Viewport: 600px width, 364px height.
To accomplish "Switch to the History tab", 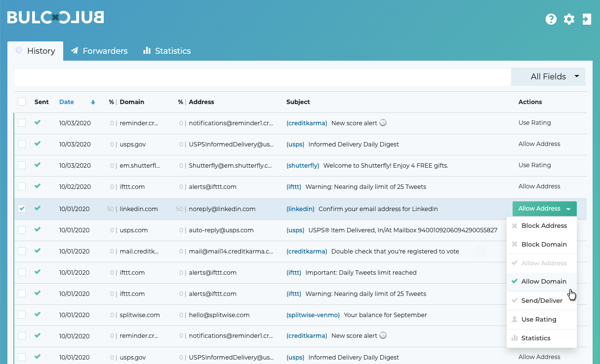I will point(35,51).
